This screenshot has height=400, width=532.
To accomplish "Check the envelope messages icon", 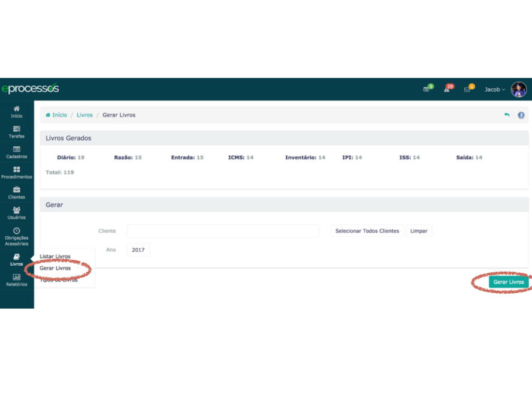I will click(x=468, y=89).
